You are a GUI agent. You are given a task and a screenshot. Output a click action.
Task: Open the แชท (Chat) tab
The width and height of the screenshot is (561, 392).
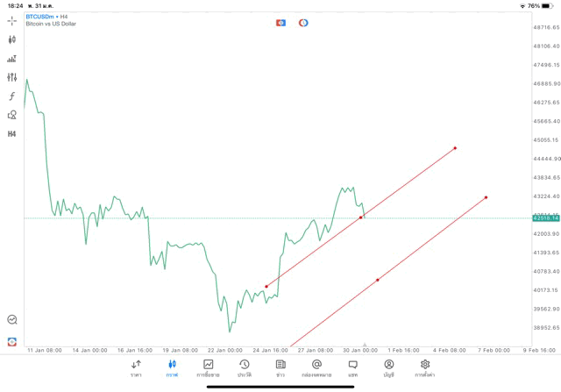coord(352,367)
